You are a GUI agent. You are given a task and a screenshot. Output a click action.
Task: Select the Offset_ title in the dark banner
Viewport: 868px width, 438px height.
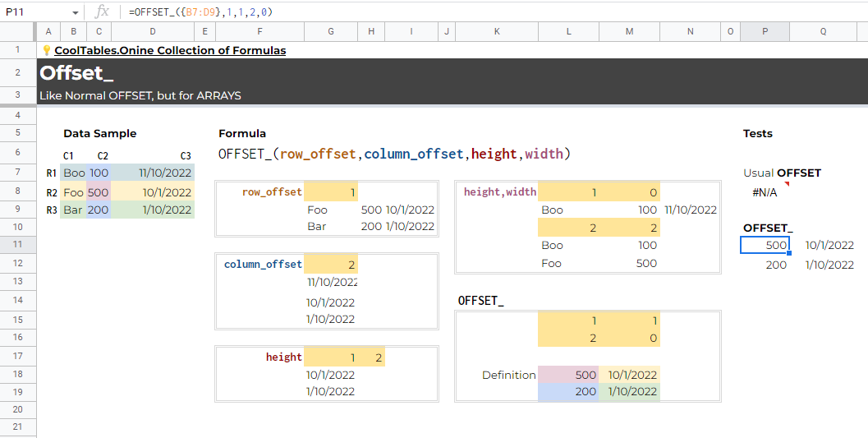click(x=77, y=73)
